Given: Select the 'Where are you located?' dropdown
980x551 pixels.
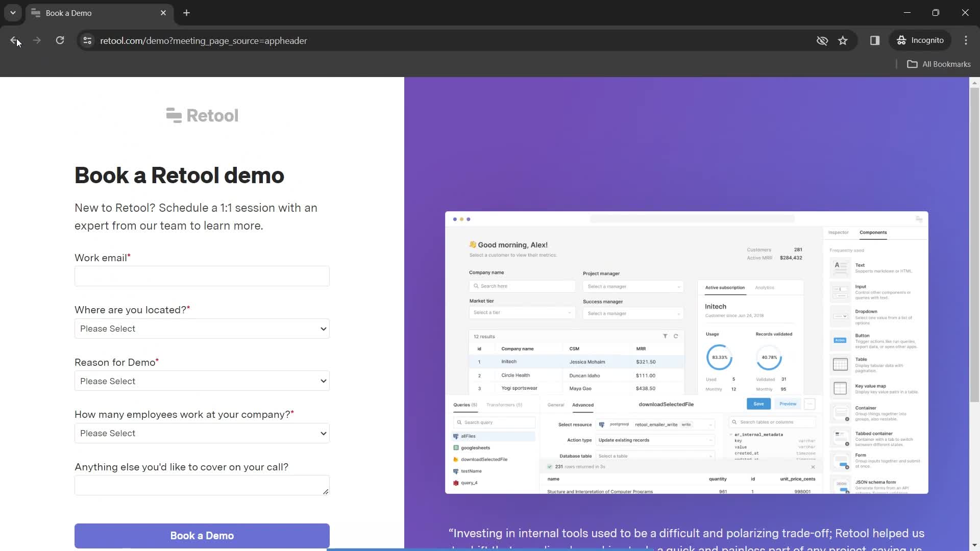Looking at the screenshot, I should 202,330.
